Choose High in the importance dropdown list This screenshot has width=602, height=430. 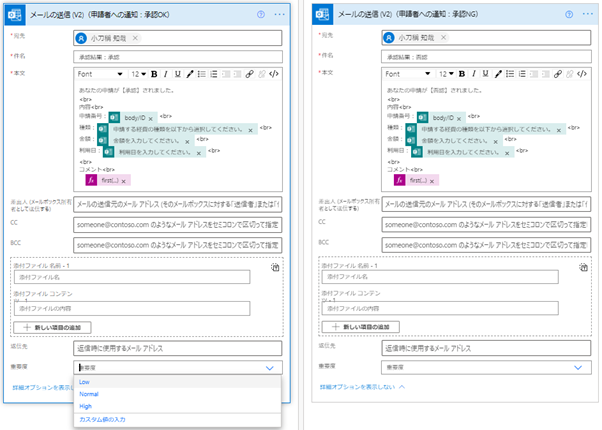(x=86, y=406)
